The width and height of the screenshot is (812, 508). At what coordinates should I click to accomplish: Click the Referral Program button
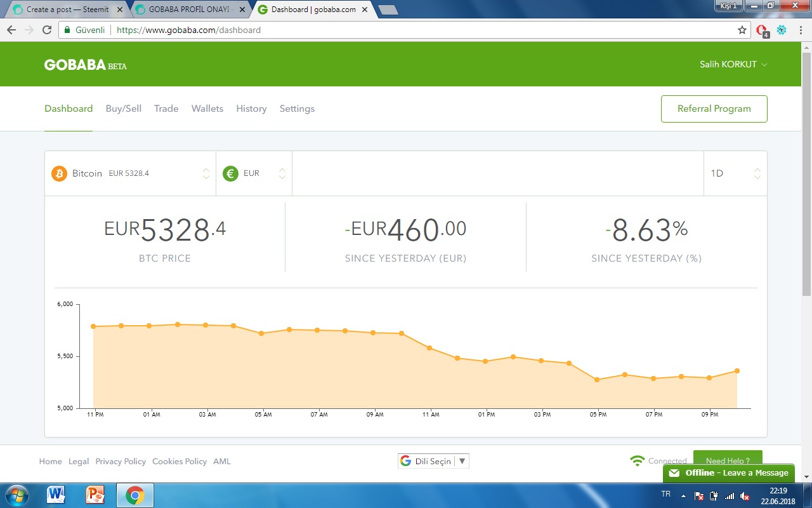(714, 109)
